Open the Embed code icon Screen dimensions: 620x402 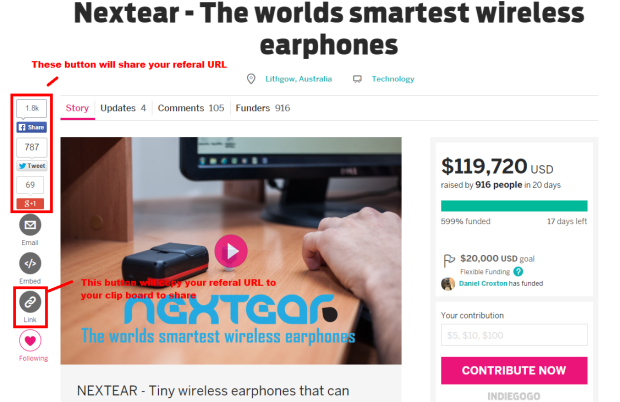coord(30,263)
